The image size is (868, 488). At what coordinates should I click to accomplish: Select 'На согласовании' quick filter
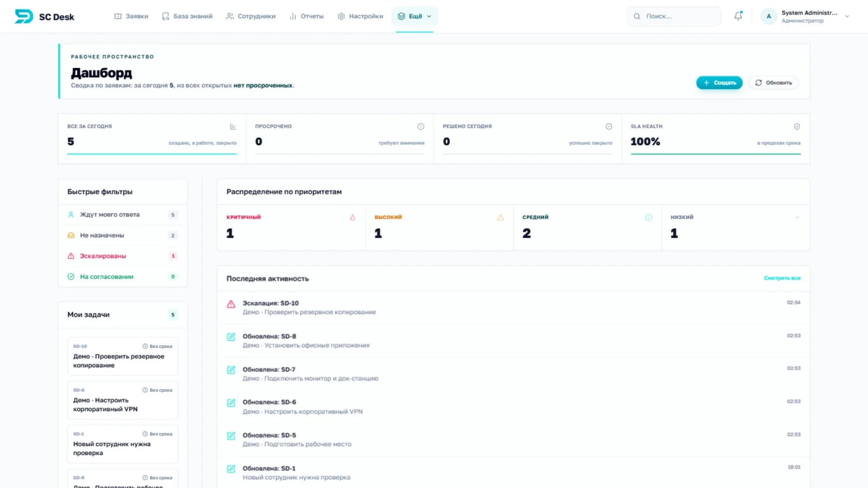coord(123,277)
